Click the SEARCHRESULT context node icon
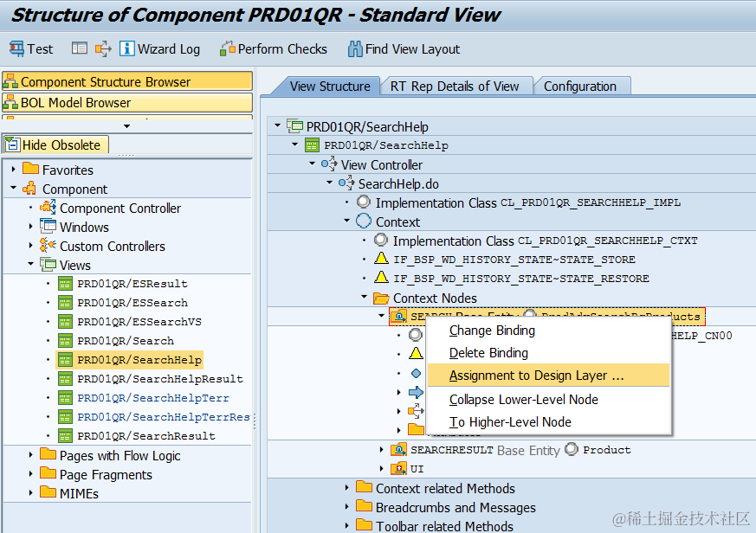 [x=398, y=450]
